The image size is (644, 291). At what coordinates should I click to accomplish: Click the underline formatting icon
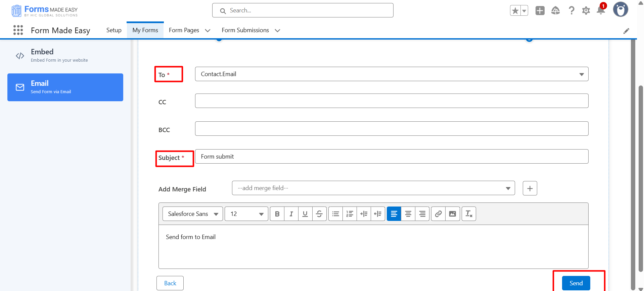point(305,214)
